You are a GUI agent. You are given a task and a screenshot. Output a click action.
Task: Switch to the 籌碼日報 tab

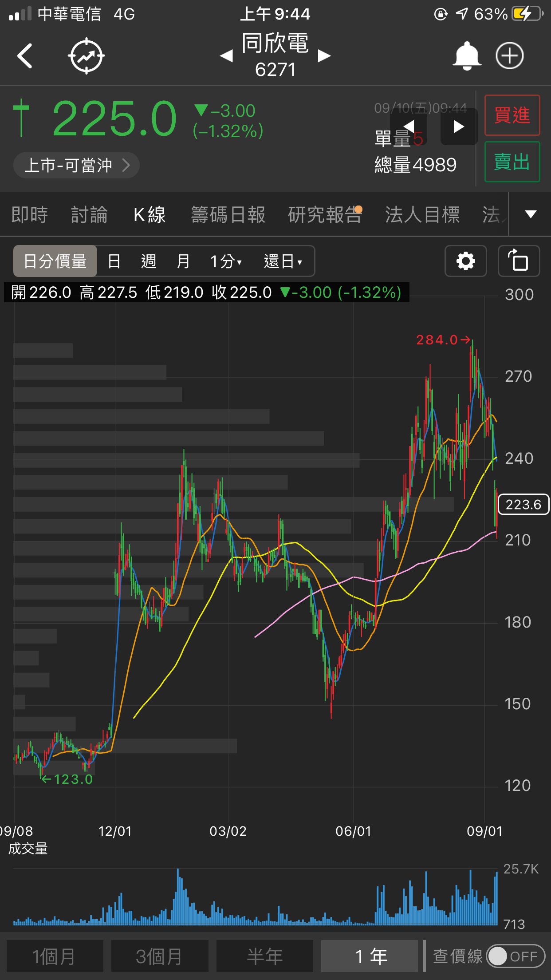[228, 215]
